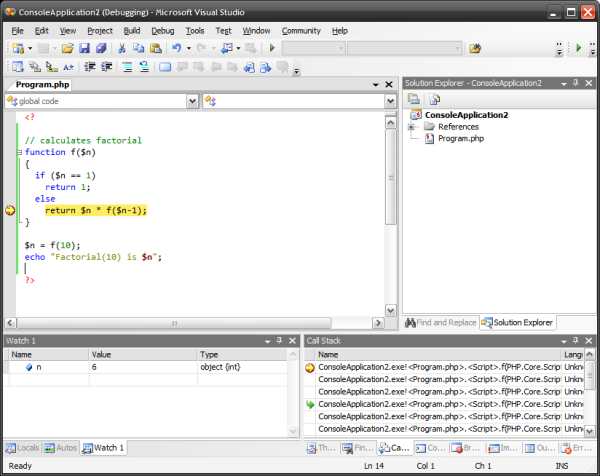Image resolution: width=600 pixels, height=476 pixels.
Task: Open the Community menu
Action: click(301, 31)
